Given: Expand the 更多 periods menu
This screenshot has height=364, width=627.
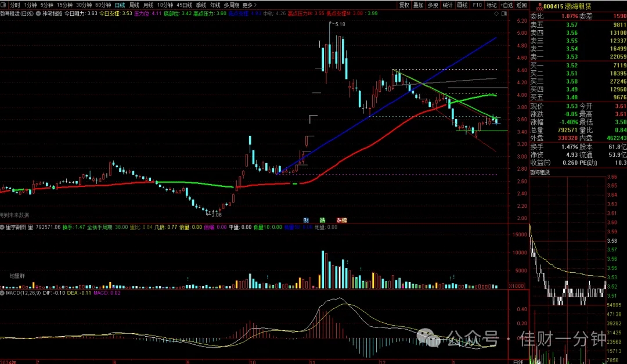Looking at the screenshot, I should [249, 5].
